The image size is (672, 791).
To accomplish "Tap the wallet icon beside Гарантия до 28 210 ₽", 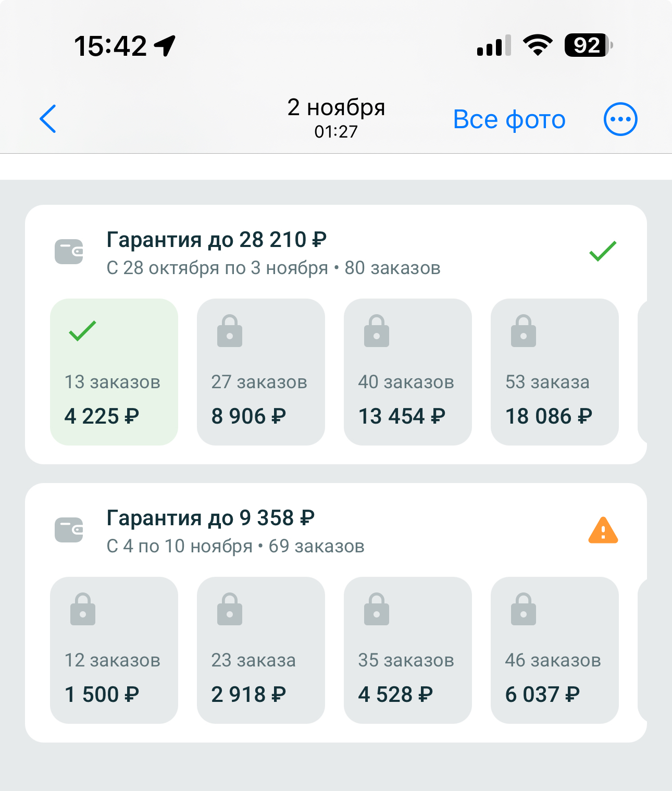I will point(69,252).
